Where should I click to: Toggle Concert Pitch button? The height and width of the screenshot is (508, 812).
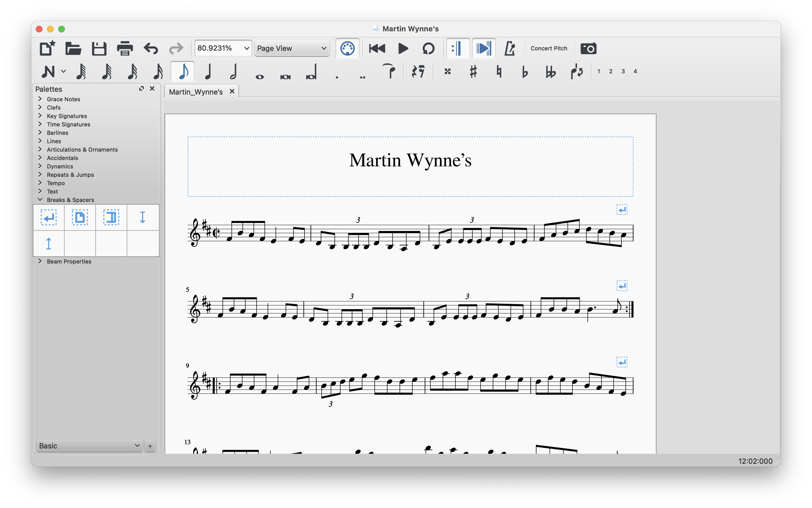pos(549,48)
